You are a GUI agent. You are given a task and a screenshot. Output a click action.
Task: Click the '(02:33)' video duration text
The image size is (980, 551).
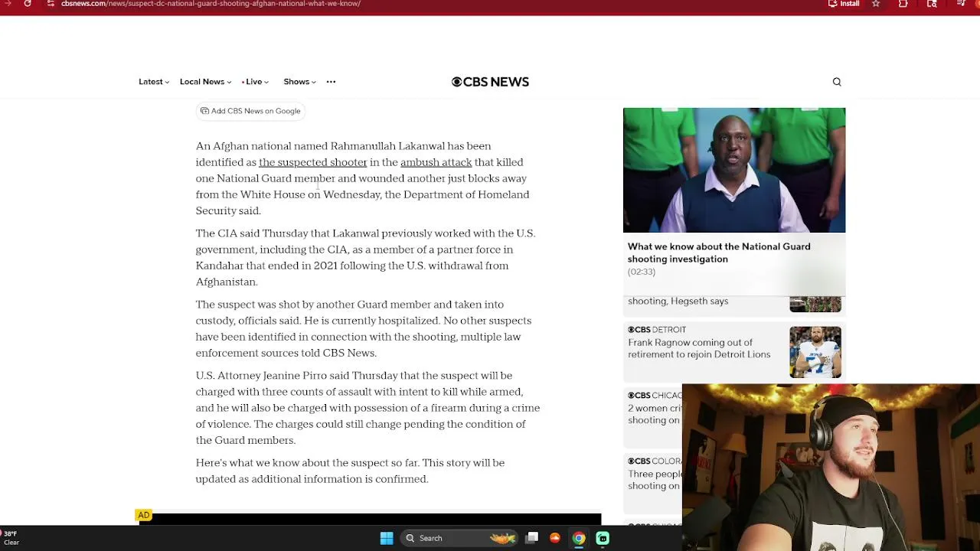tap(642, 272)
